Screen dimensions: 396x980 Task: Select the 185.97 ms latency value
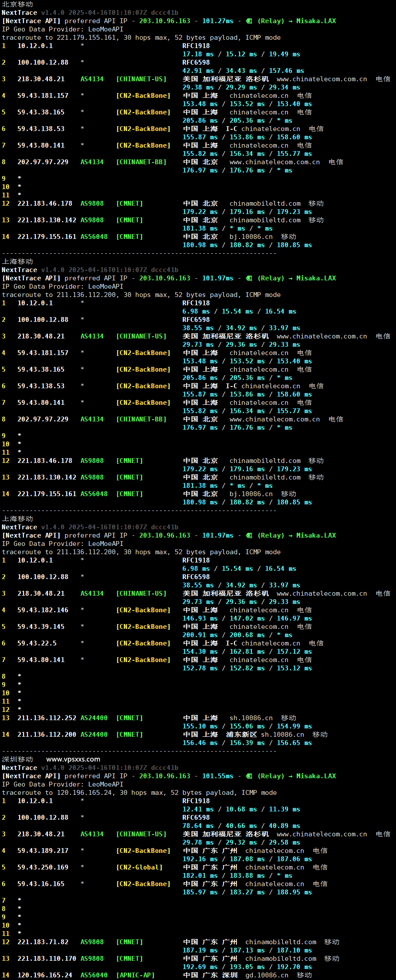[x=200, y=892]
